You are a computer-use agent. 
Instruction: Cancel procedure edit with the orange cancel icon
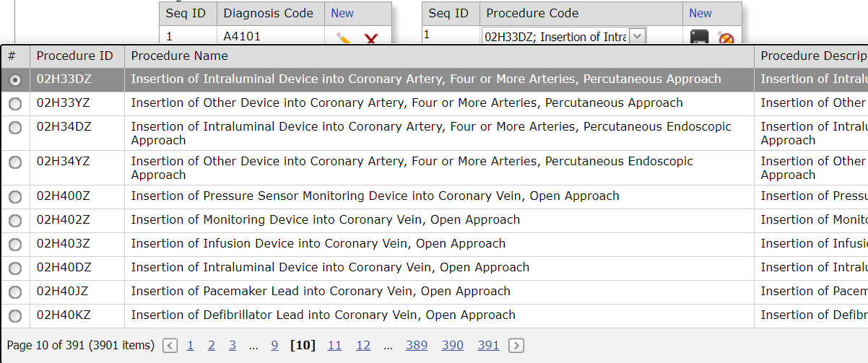click(x=726, y=38)
